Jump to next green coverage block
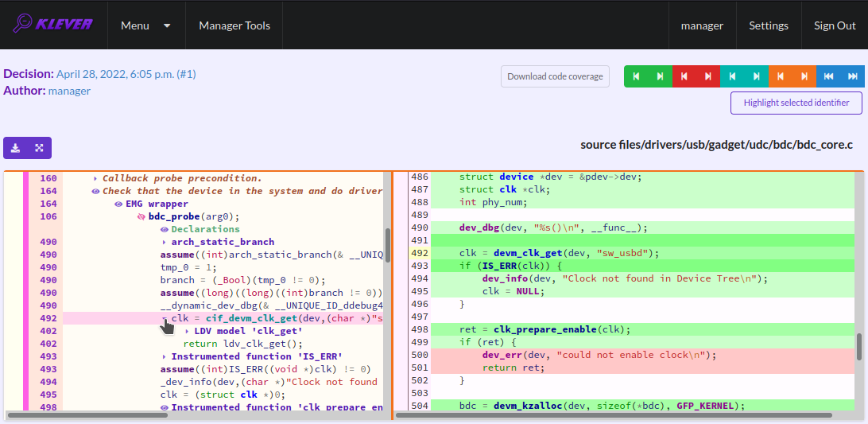This screenshot has height=424, width=868. [661, 76]
